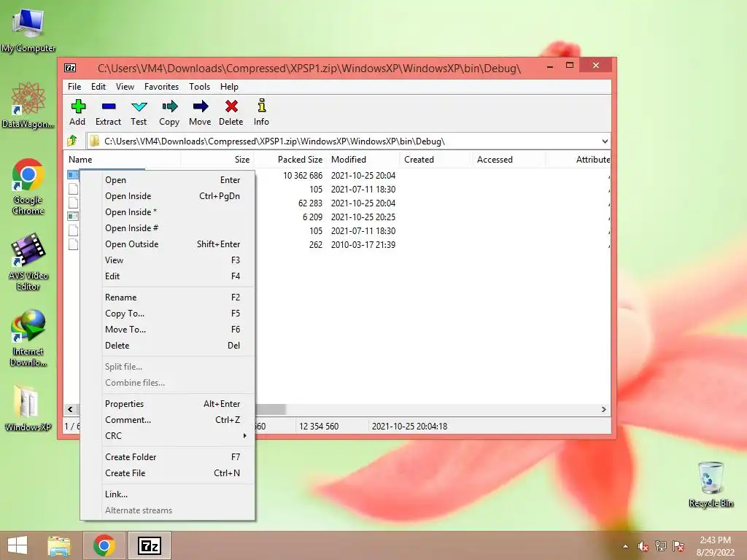Click the Info toolbar icon
Viewport: 747px width, 560px height.
(x=261, y=112)
